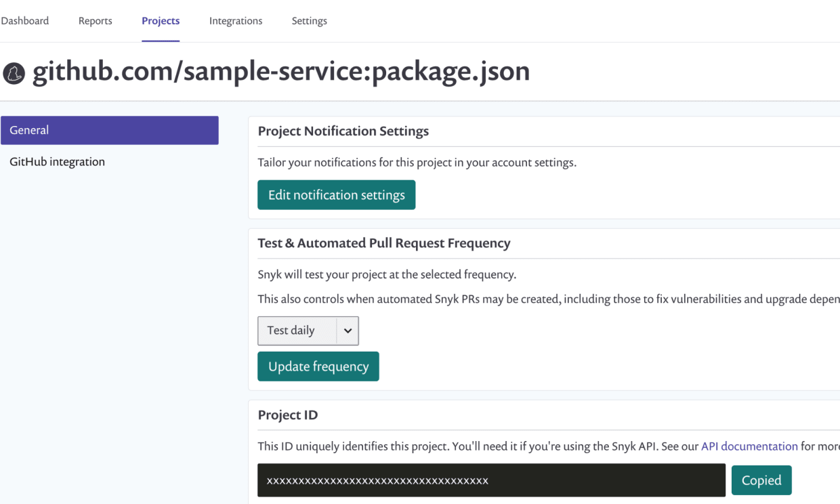Viewport: 840px width, 504px height.
Task: Go to the Reports tab
Action: (96, 21)
